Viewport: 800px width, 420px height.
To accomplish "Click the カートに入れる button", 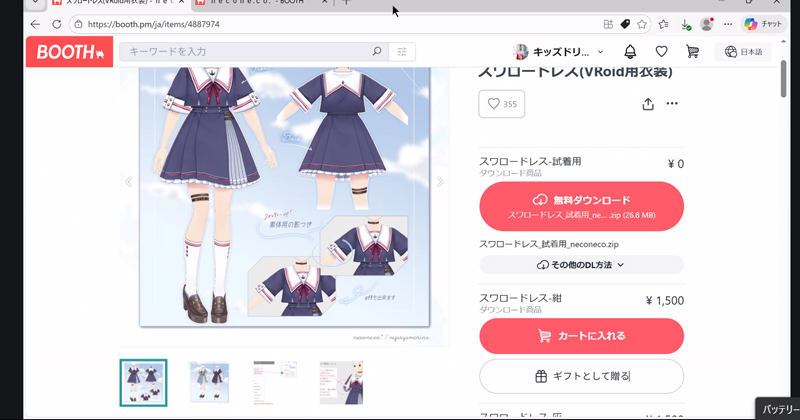I will point(581,336).
